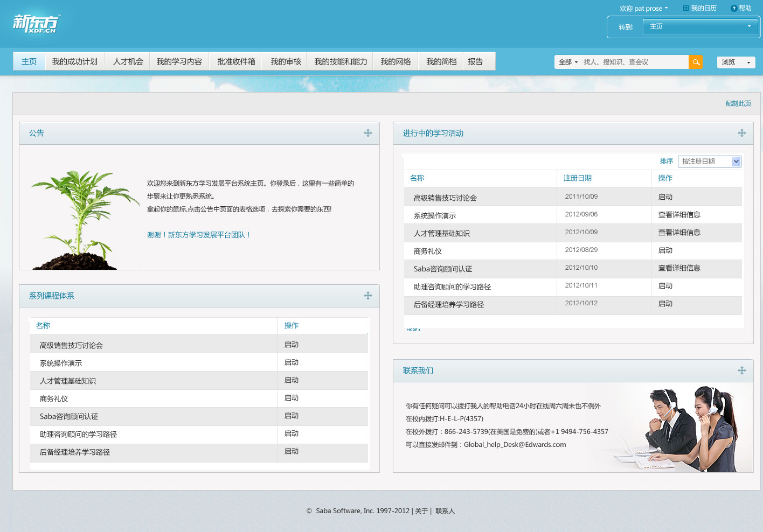Viewport: 763px width, 532px height.
Task: Click 启动 for 后备经理培养学习路径 in learning activities
Action: (665, 304)
